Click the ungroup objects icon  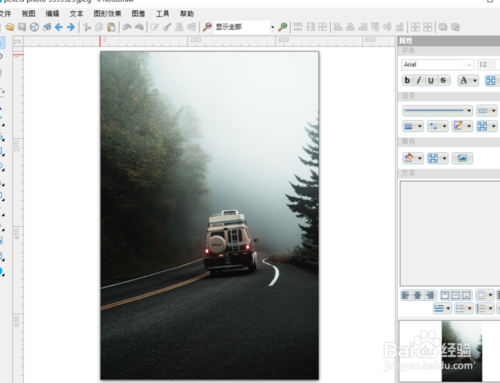pyautogui.click(x=427, y=27)
